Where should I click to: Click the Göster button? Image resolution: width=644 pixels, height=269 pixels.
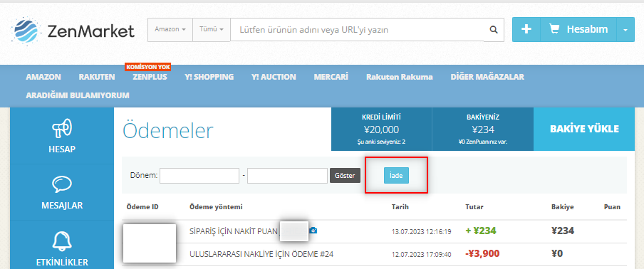pos(345,176)
